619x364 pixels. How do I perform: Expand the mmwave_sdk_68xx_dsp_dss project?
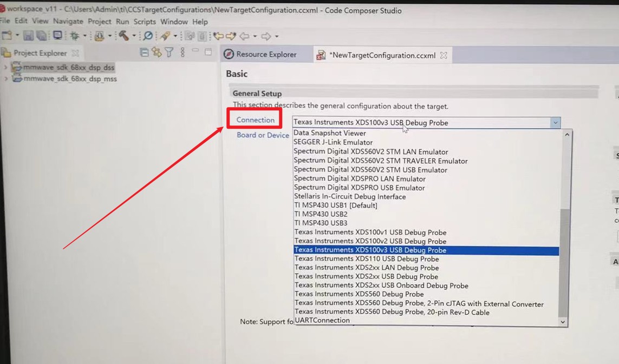[5, 67]
